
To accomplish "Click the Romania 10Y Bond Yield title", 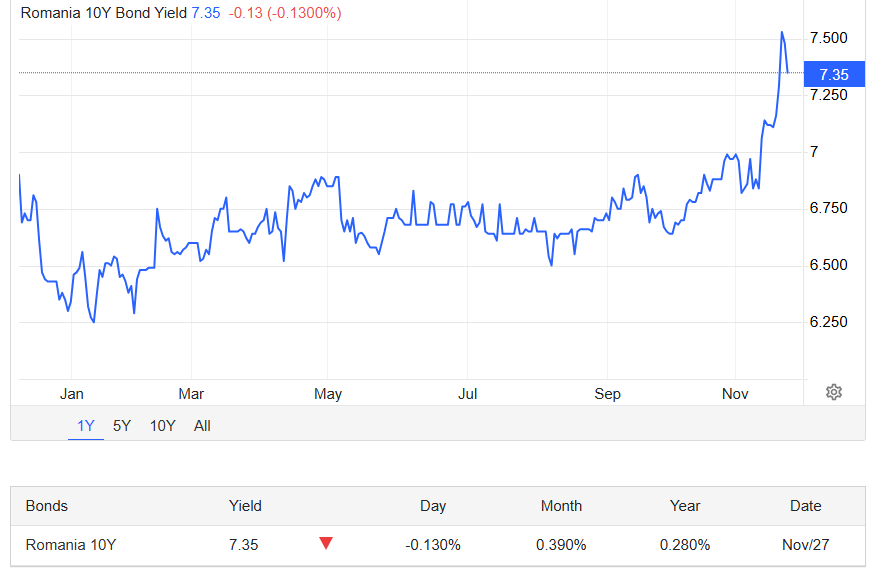I will click(104, 13).
